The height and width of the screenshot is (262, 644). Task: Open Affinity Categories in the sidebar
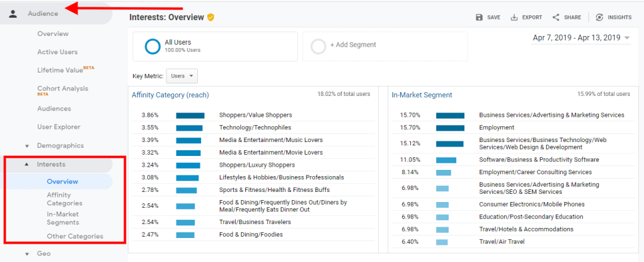[64, 199]
